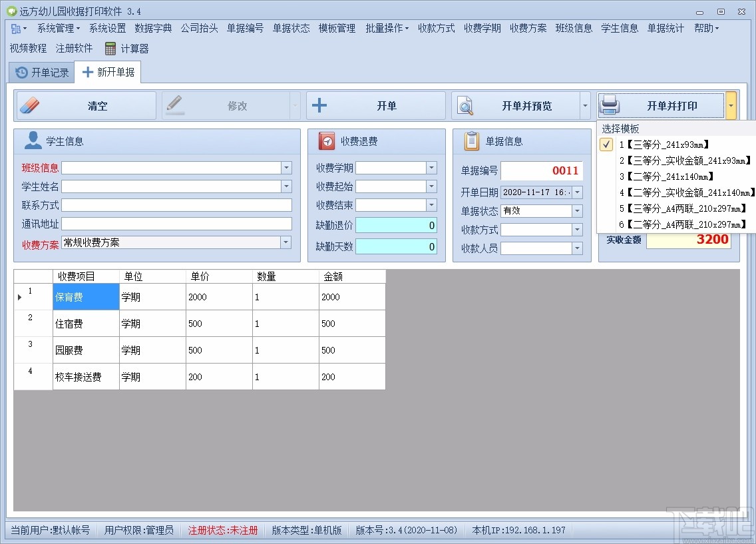This screenshot has width=756, height=544.
Task: Click the 金额 column header
Action: (352, 276)
